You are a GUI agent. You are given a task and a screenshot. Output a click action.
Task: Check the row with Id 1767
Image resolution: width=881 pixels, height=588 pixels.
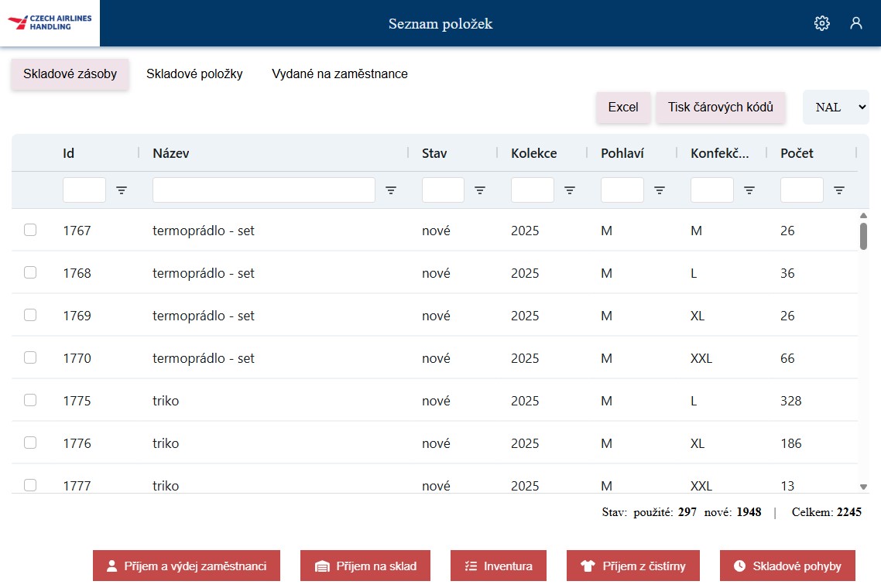pos(30,230)
